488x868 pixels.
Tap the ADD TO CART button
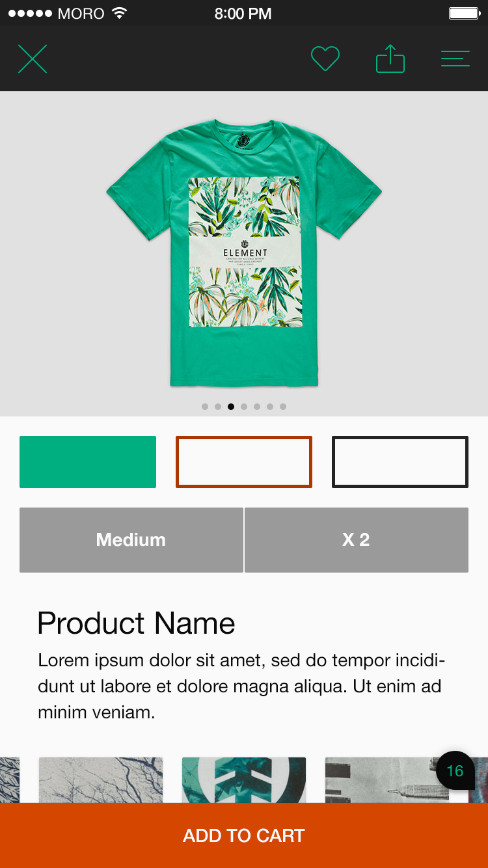coord(244,835)
